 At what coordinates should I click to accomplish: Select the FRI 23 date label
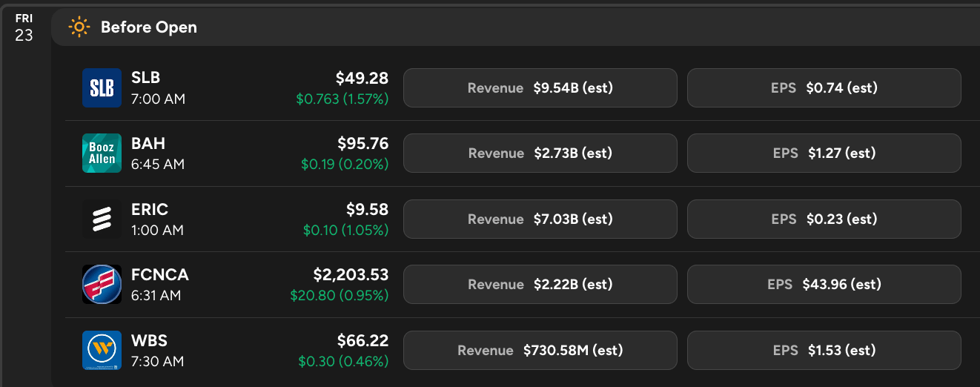coord(24,27)
